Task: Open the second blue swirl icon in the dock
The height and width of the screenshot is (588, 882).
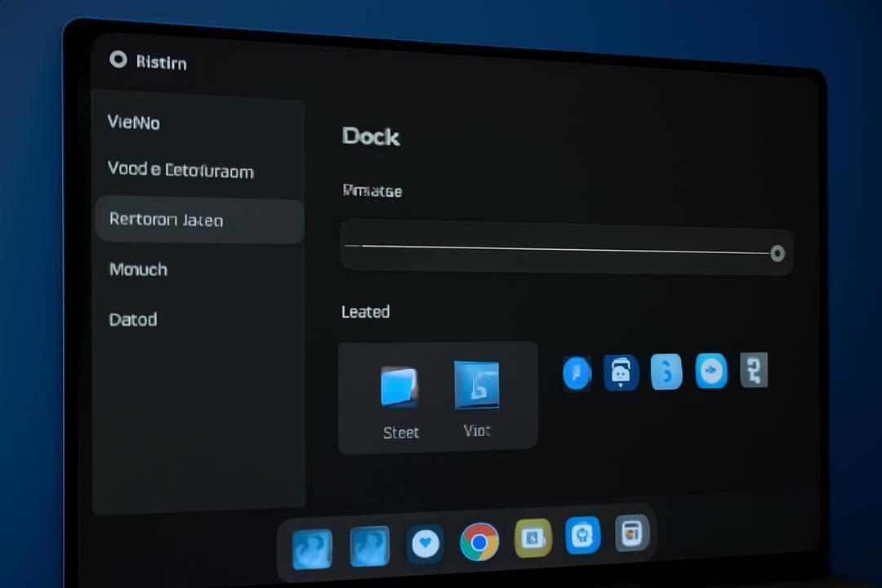Action: tap(370, 546)
